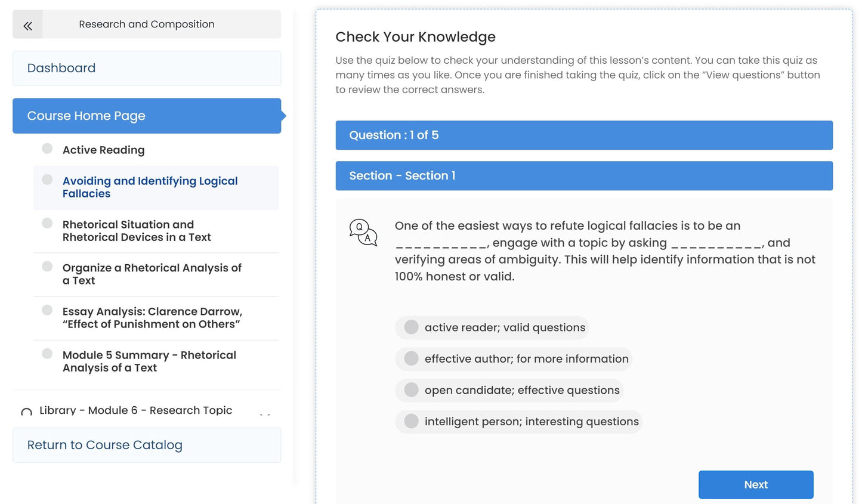Screen dimensions: 862x504
Task: Select answer active reader; valid questions
Action: [411, 327]
